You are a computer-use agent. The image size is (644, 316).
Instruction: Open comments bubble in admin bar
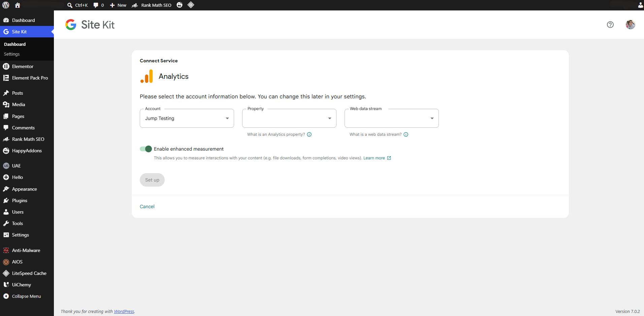[98, 5]
